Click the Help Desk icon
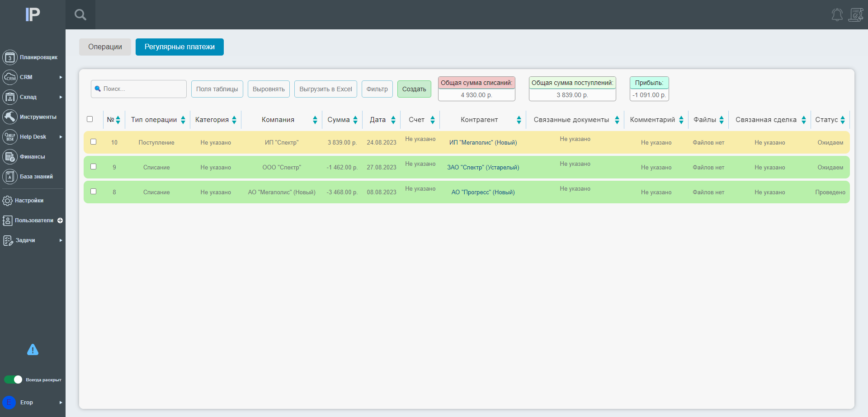868x417 pixels. click(x=10, y=137)
